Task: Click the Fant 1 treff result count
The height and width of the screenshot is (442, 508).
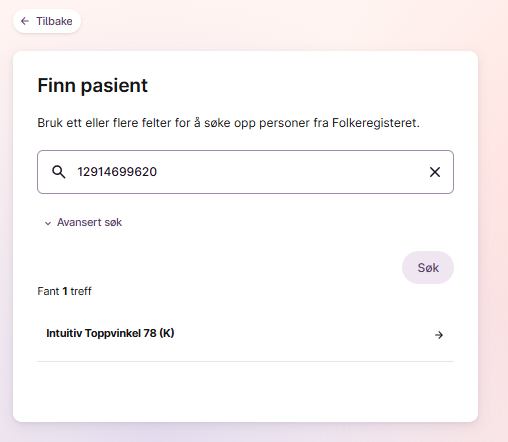Action: pyautogui.click(x=64, y=291)
